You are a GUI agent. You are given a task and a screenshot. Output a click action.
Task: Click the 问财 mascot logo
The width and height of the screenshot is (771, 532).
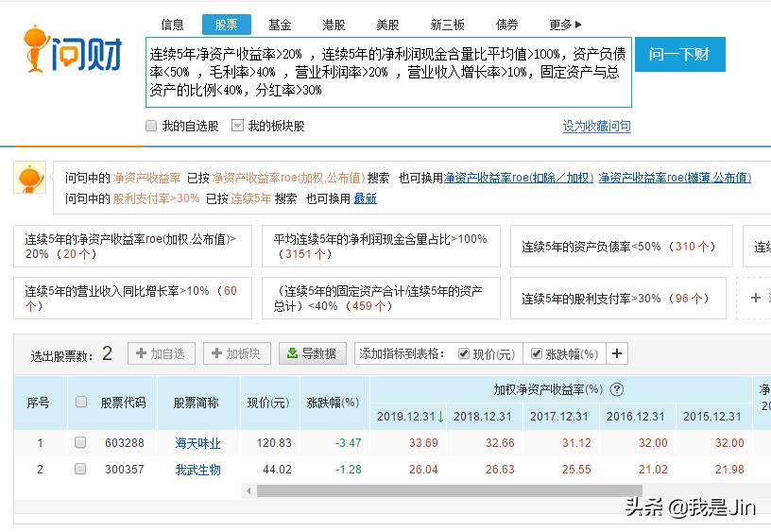[72, 49]
